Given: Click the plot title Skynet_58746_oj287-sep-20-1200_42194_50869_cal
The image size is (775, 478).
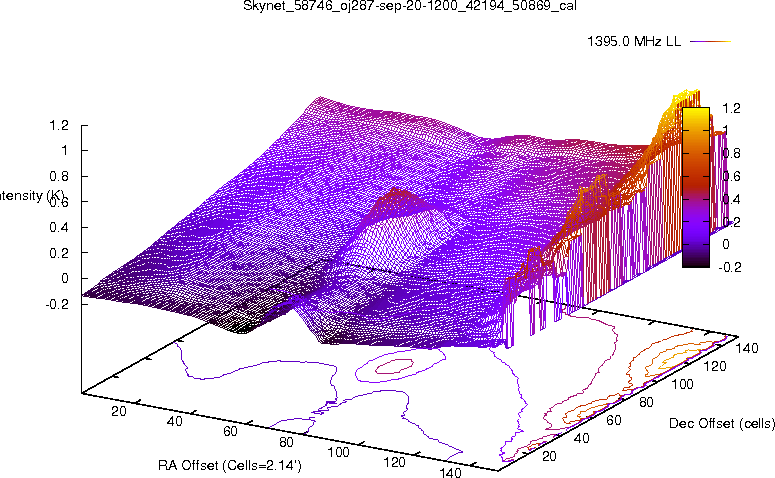Looking at the screenshot, I should click(410, 6).
